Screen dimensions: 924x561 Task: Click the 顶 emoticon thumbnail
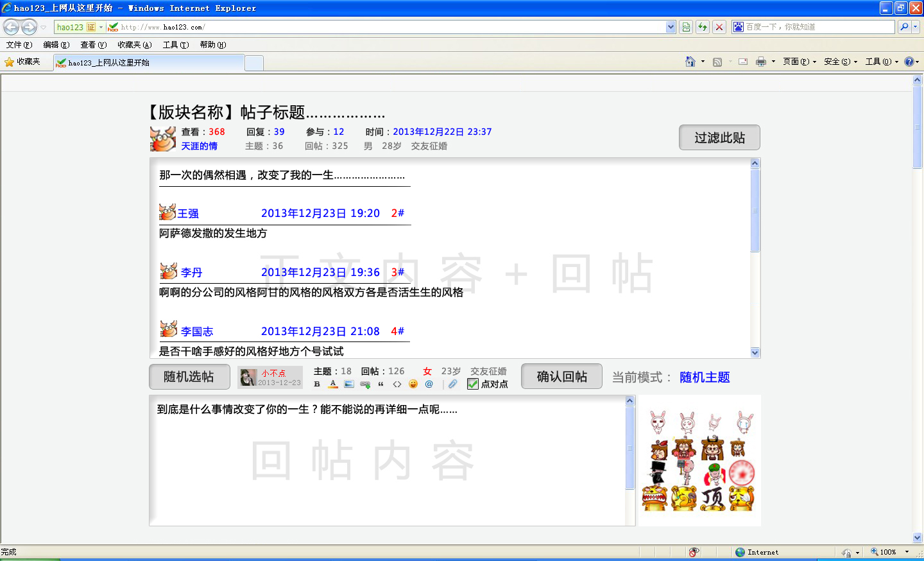point(713,499)
